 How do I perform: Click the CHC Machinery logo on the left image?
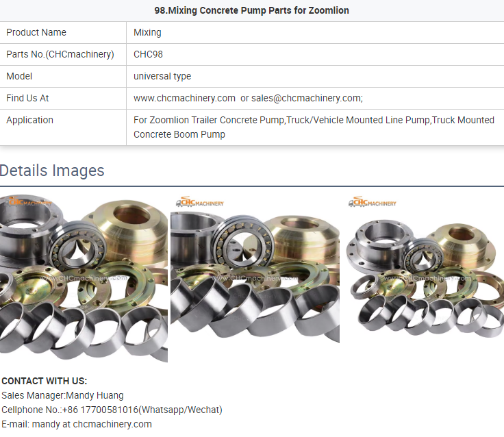29,202
